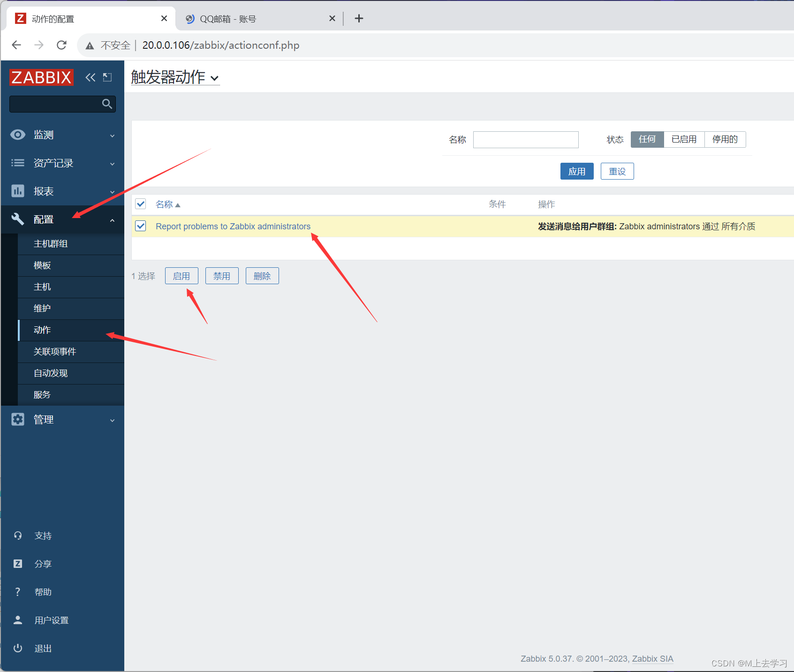Click the browser address bar URL
Image resolution: width=794 pixels, height=672 pixels.
tap(221, 45)
